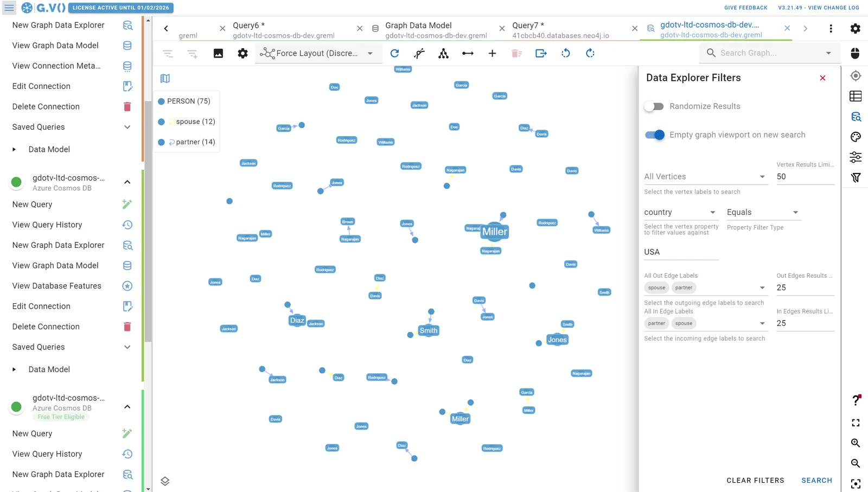Click the rotate clockwise icon
Viewport: 868px width, 492px height.
pyautogui.click(x=590, y=53)
